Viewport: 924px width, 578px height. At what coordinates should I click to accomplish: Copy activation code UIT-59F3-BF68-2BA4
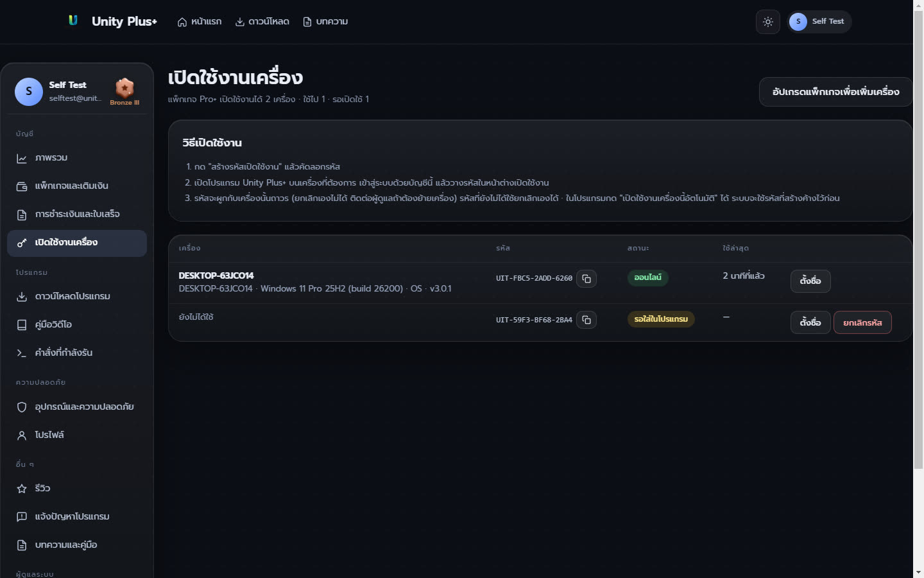(x=586, y=320)
